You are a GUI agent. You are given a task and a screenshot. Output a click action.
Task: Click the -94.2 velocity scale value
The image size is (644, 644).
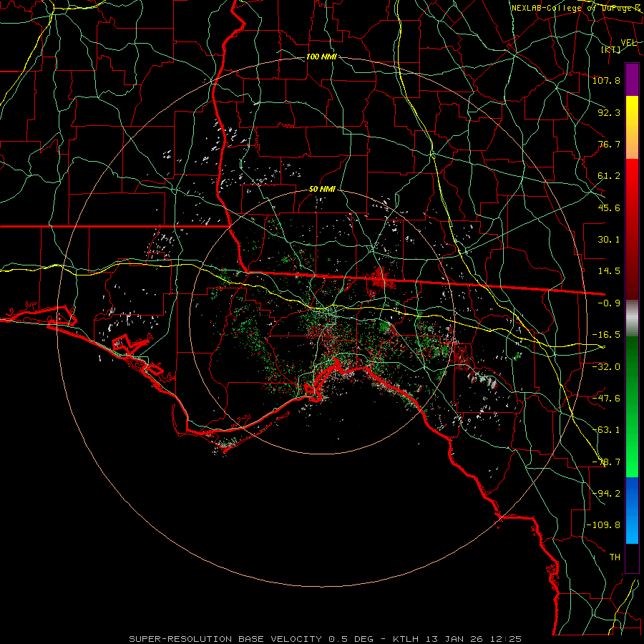click(x=606, y=493)
